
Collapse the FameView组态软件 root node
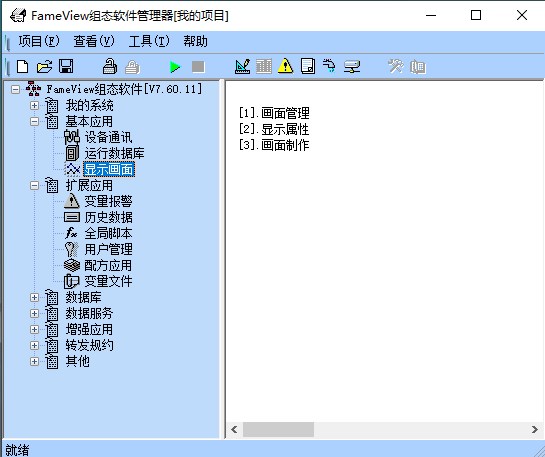coord(15,89)
